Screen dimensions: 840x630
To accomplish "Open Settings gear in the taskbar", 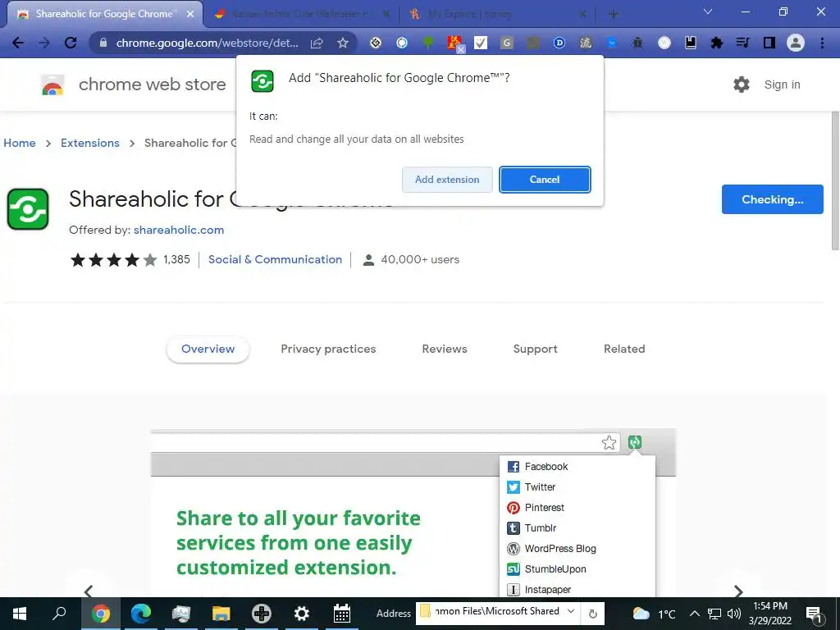I will click(x=302, y=614).
